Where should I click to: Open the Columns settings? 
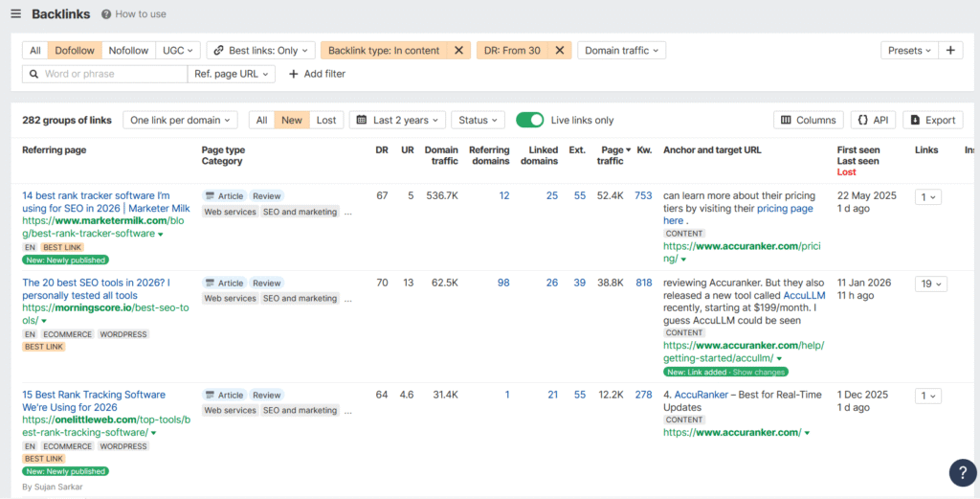pos(808,120)
